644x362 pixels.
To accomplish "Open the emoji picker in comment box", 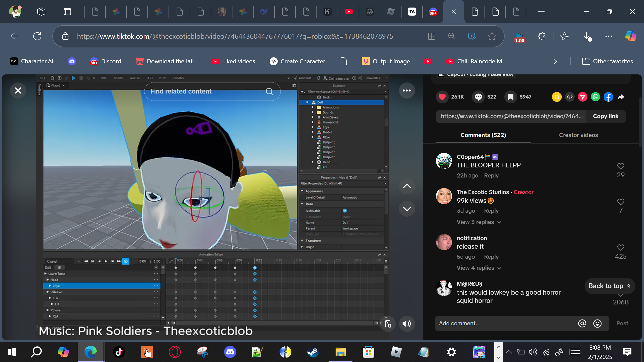I will pyautogui.click(x=597, y=323).
